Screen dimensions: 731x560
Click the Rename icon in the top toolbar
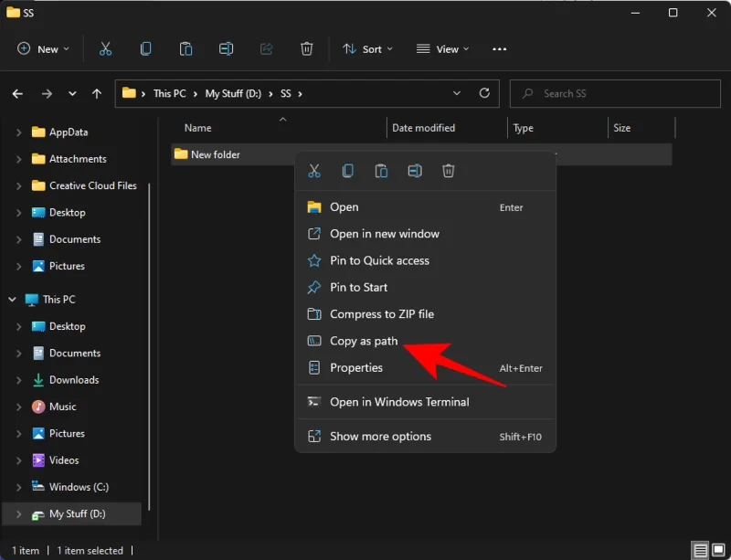[x=226, y=48]
